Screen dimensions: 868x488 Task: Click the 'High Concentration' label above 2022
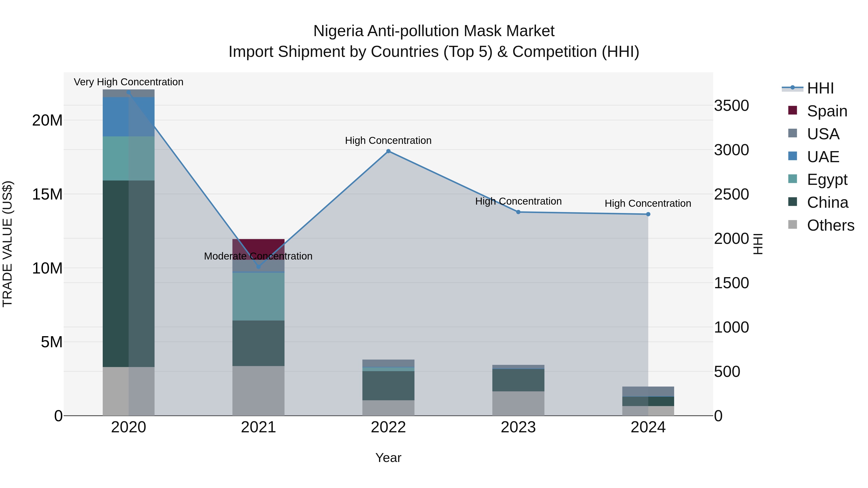tap(388, 140)
